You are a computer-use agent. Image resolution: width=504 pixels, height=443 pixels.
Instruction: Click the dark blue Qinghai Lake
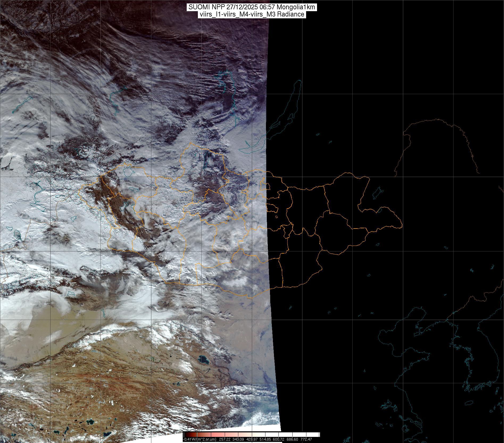[x=204, y=361]
